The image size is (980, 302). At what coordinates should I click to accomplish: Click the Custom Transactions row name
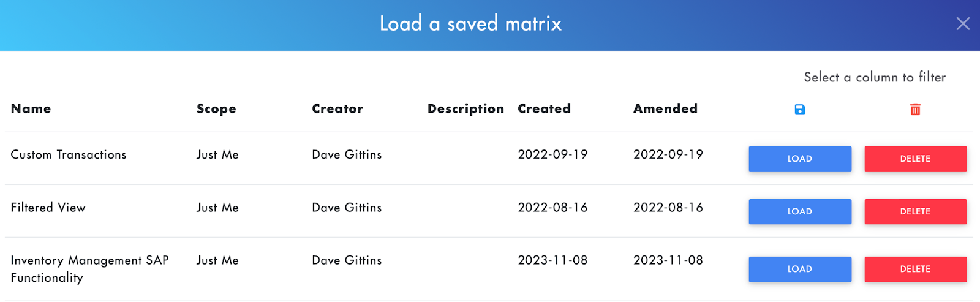coord(69,155)
